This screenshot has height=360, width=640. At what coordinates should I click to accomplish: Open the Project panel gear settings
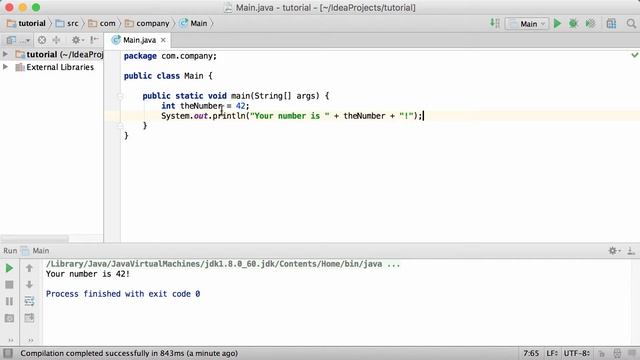(x=77, y=40)
